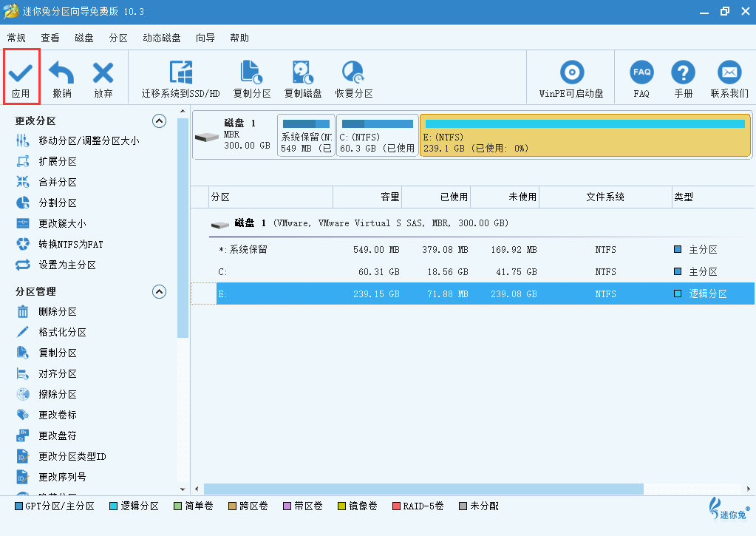756x536 pixels.
Task: Open the 查看 menu
Action: (x=50, y=38)
